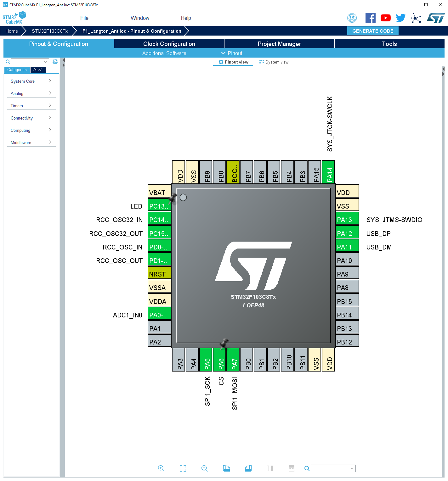The height and width of the screenshot is (481, 448).
Task: Select System view
Action: pos(274,62)
